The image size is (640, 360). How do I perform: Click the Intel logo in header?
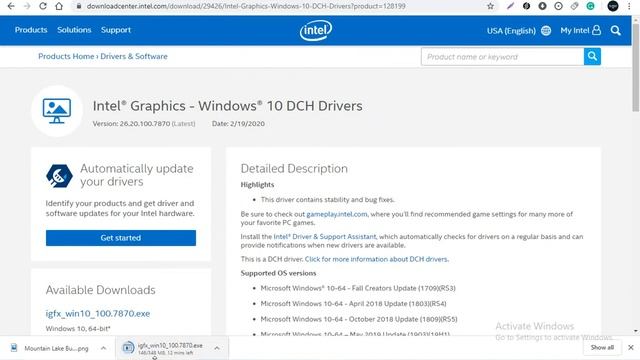point(316,30)
